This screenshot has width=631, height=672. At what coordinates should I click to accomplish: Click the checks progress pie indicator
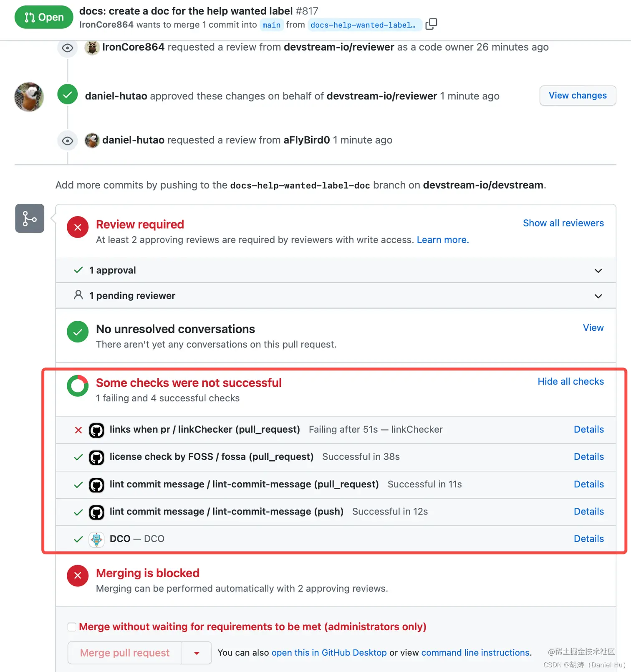77,385
